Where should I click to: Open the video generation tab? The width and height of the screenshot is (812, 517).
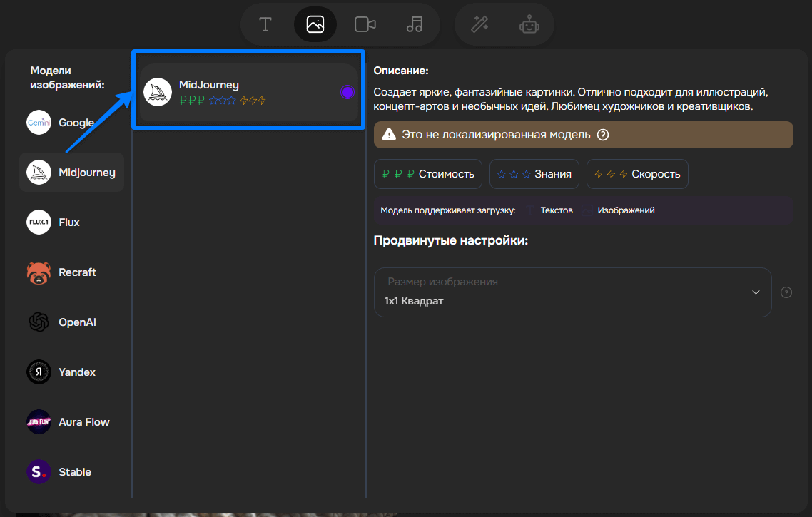[x=365, y=24]
